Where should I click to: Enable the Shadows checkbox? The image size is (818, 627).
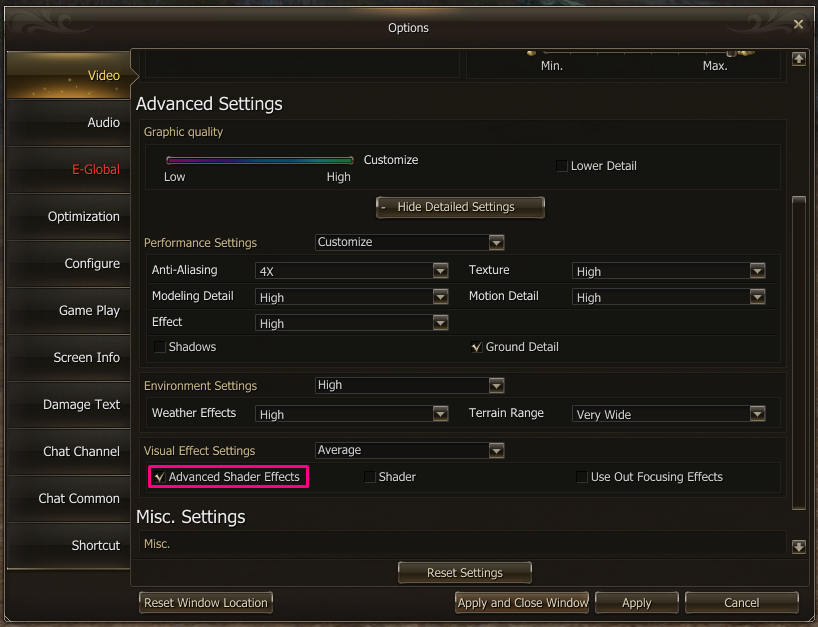click(160, 347)
